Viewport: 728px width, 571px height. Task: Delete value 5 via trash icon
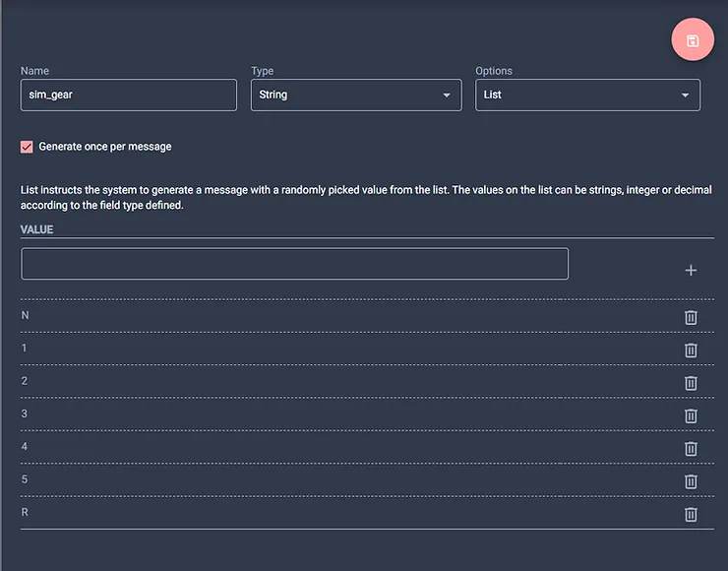[x=691, y=481]
